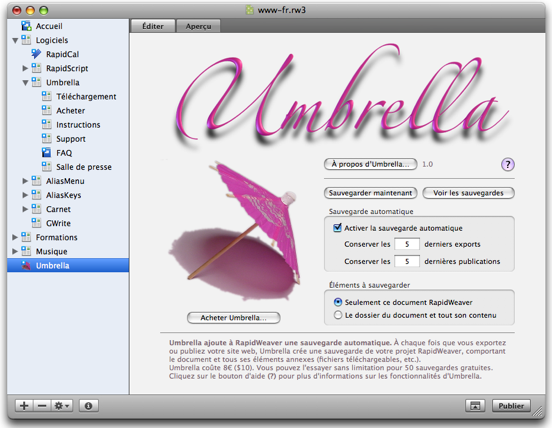
Task: Switch to the Éditer tab
Action: [153, 26]
